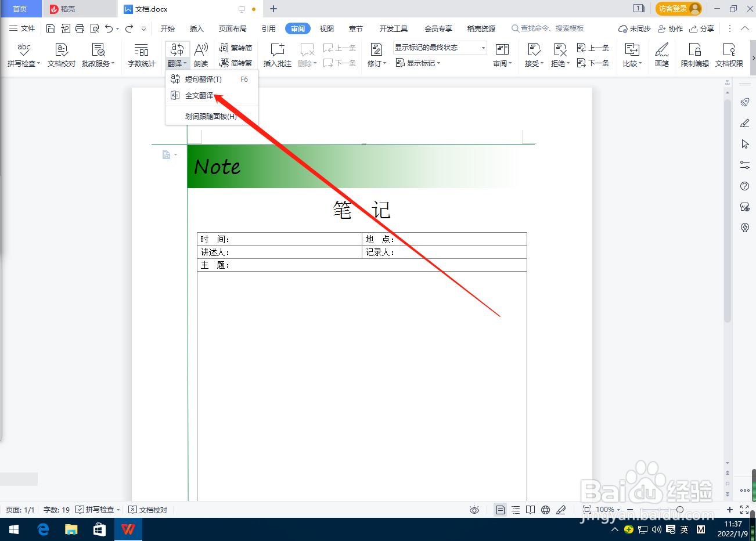
Task: Click the print preview icon
Action: point(94,28)
